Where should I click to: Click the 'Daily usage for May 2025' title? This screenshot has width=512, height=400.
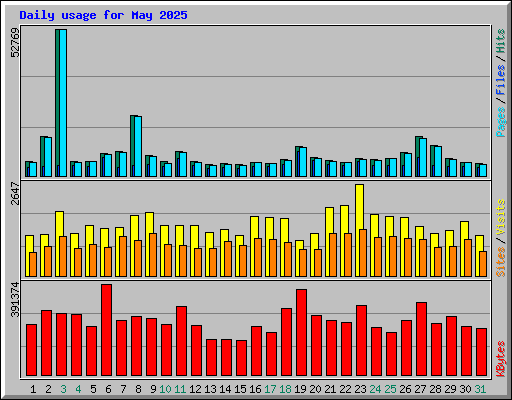click(103, 15)
